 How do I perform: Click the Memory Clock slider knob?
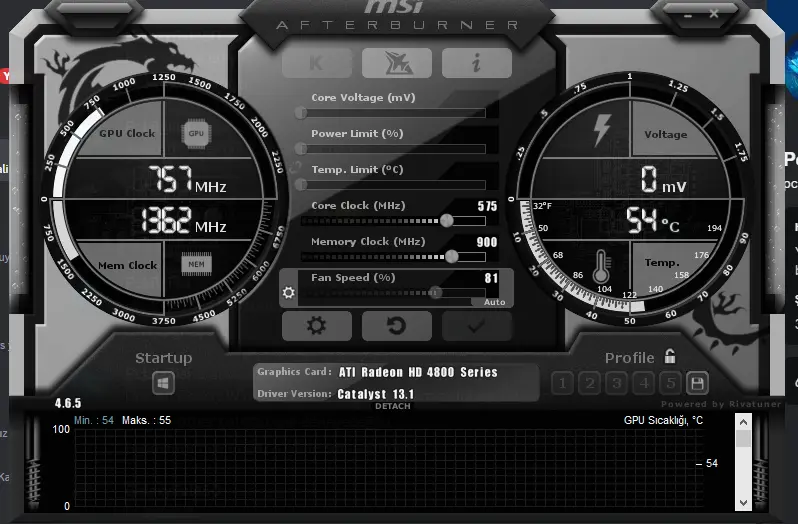pyautogui.click(x=451, y=256)
